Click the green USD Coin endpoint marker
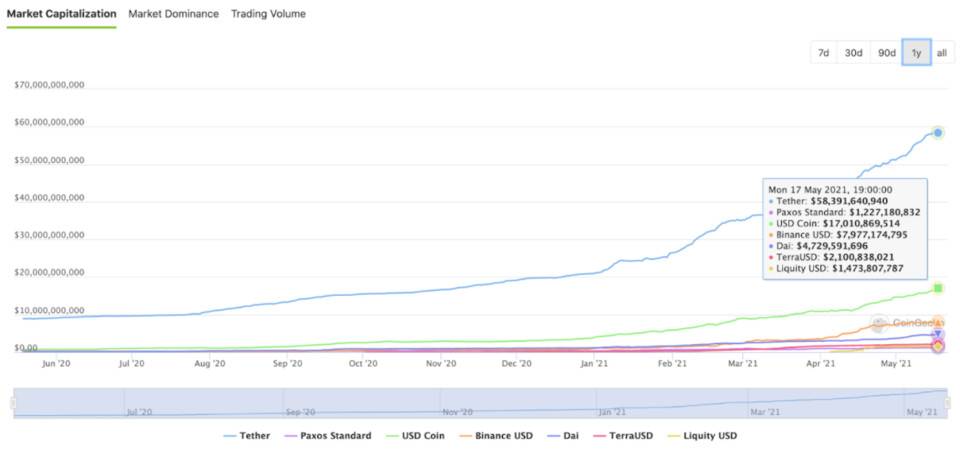Viewport: 960px width, 450px height. [x=938, y=288]
